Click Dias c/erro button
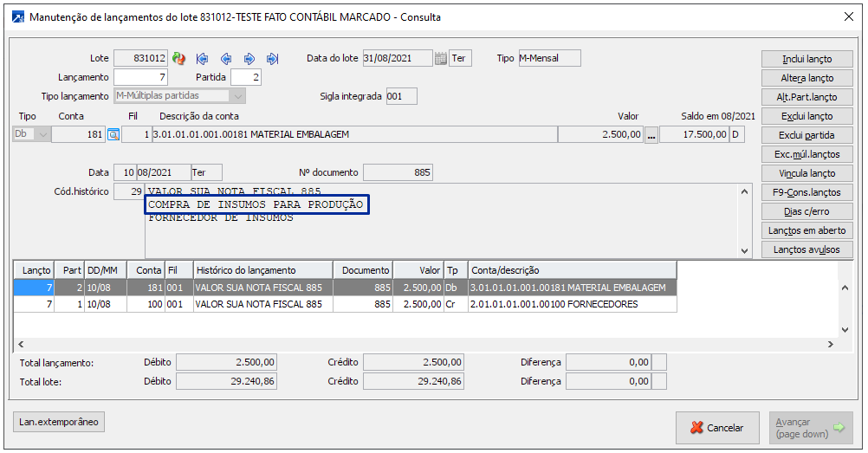Screen dimensions: 868x453 (x=806, y=211)
